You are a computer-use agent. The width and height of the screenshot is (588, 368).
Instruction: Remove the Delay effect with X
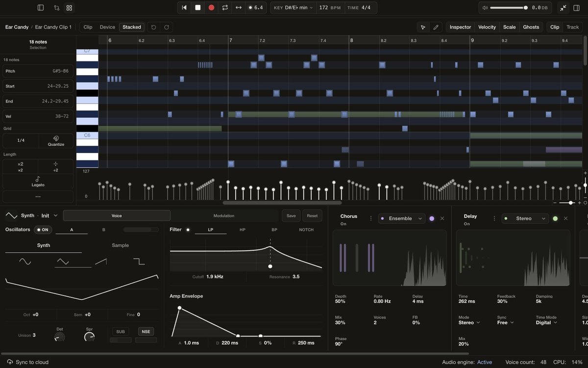(565, 218)
